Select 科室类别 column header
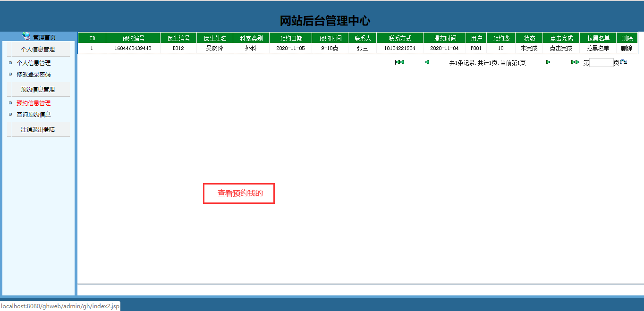This screenshot has width=644, height=311. coord(251,38)
